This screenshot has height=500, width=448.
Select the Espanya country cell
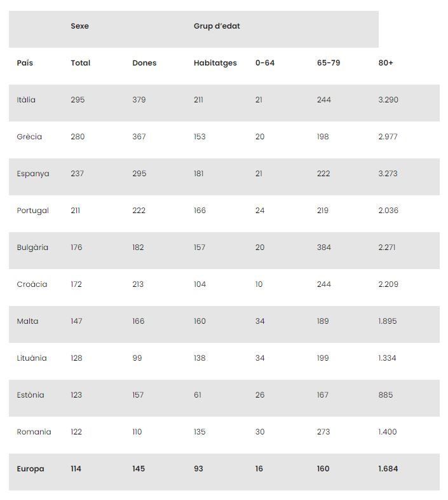(x=33, y=174)
